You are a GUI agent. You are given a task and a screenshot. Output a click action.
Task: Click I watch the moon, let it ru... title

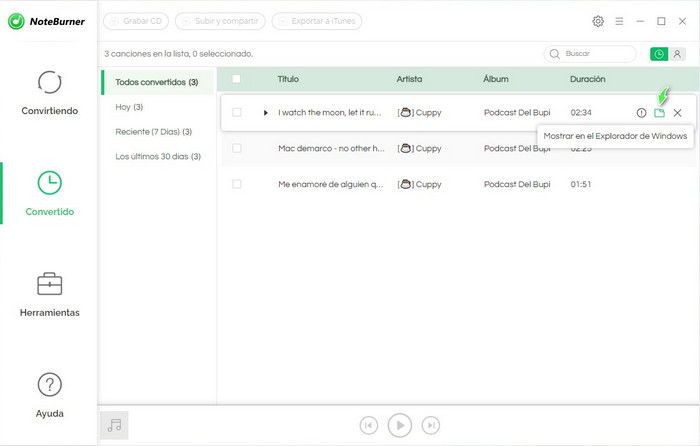330,113
